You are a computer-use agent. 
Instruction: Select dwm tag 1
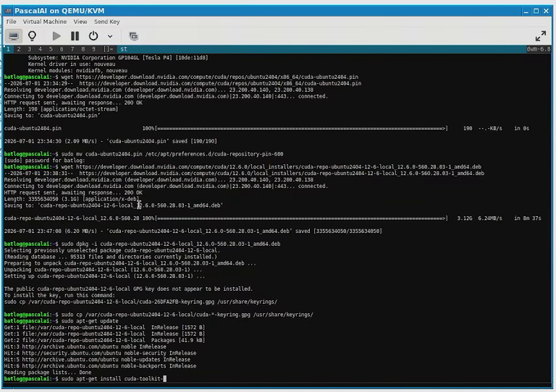[8, 49]
